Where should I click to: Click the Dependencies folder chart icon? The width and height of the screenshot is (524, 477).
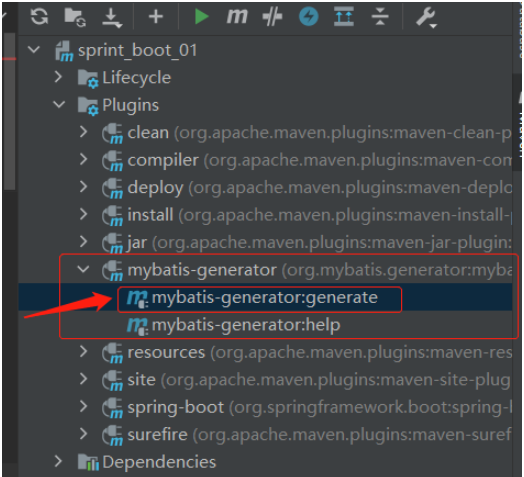click(88, 462)
